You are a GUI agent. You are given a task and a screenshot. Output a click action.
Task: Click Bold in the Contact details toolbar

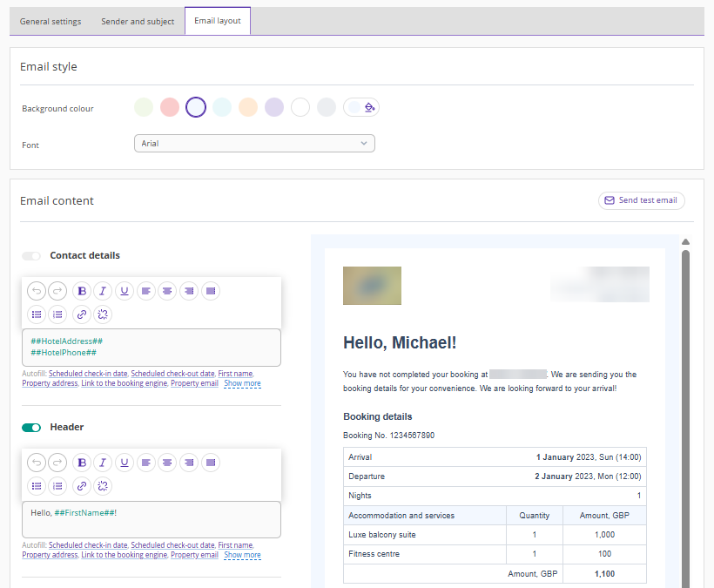click(x=82, y=291)
